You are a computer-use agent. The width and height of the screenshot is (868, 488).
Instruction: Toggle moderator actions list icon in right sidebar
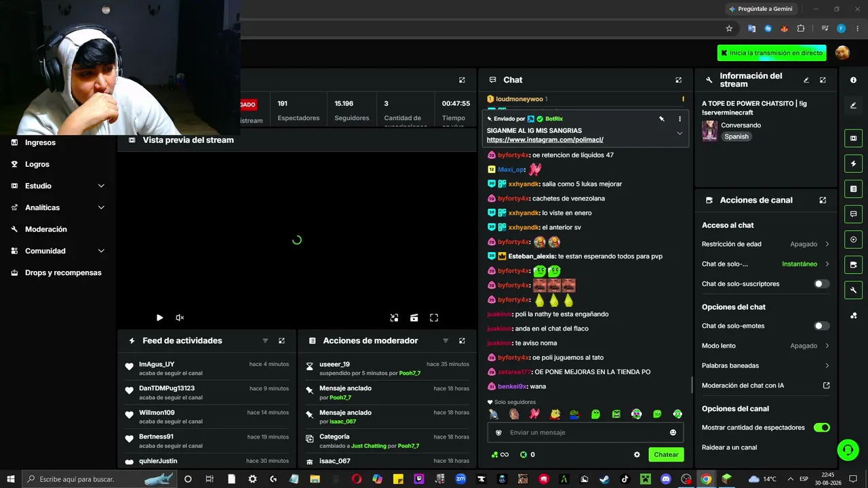(x=853, y=189)
